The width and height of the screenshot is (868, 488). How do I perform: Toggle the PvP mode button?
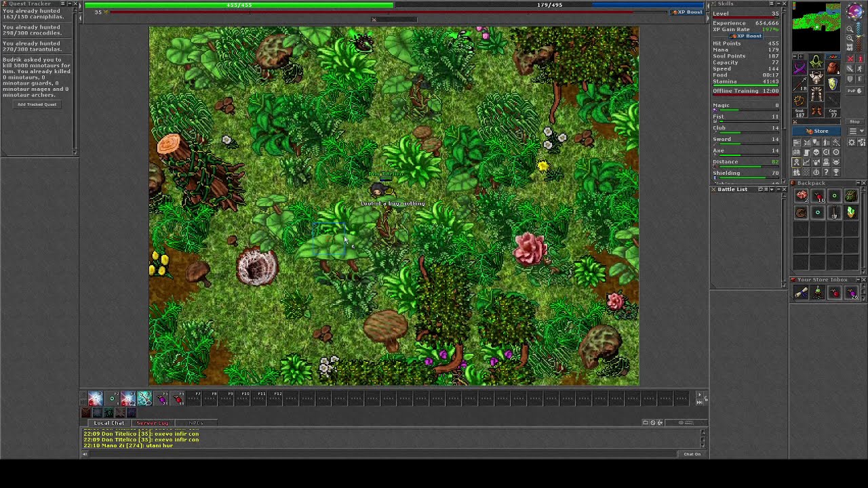click(854, 90)
